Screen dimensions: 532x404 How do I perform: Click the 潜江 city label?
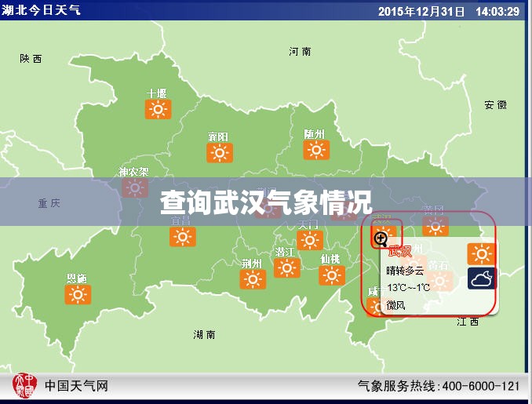285,252
